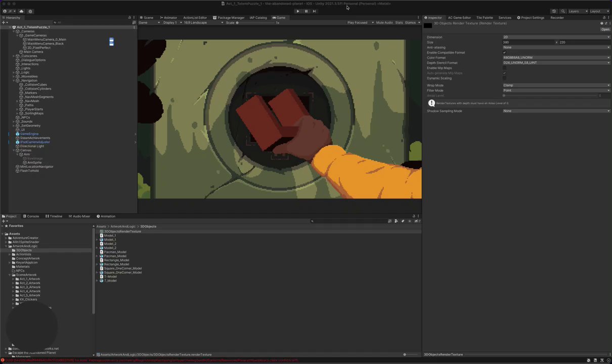Adjust the Game view Scale slider

pyautogui.click(x=255, y=23)
